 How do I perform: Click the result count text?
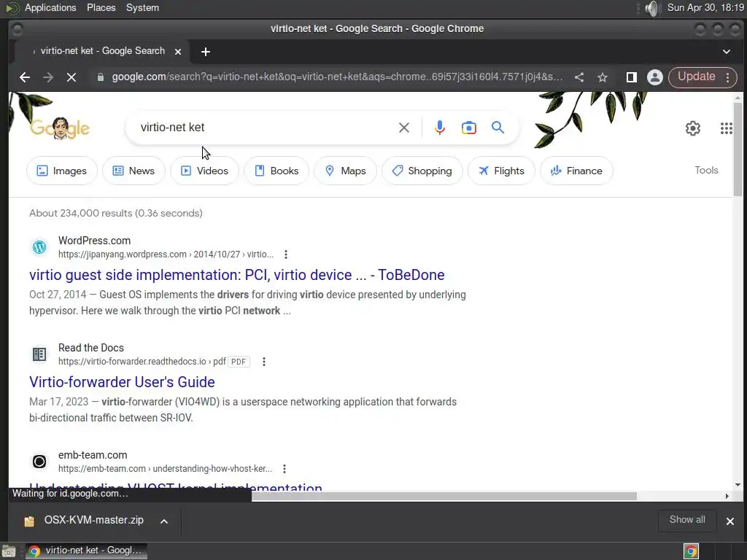click(116, 213)
